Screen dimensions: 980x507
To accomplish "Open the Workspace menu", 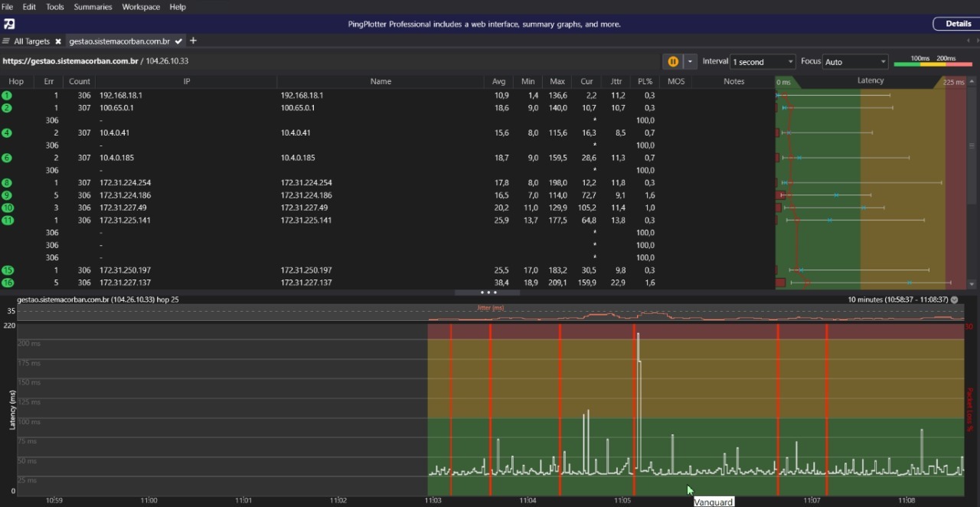I will 141,7.
